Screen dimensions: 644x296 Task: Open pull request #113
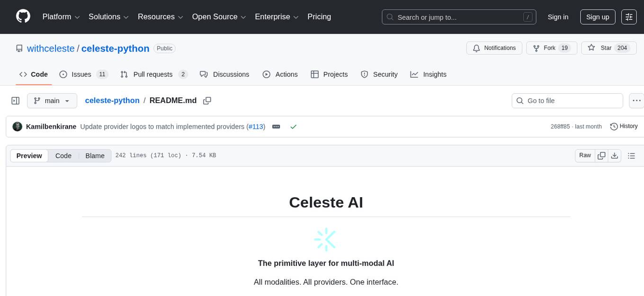[256, 126]
